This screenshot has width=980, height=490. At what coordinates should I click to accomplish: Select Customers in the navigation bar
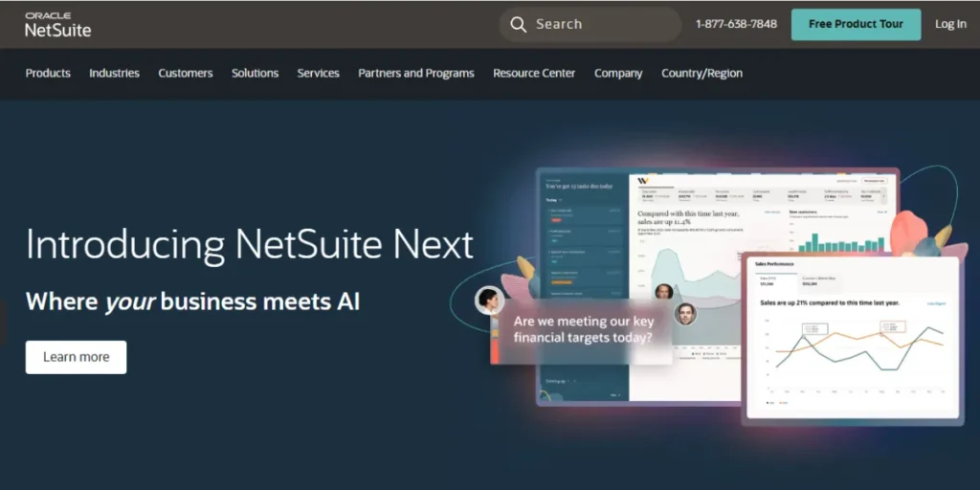pyautogui.click(x=186, y=74)
